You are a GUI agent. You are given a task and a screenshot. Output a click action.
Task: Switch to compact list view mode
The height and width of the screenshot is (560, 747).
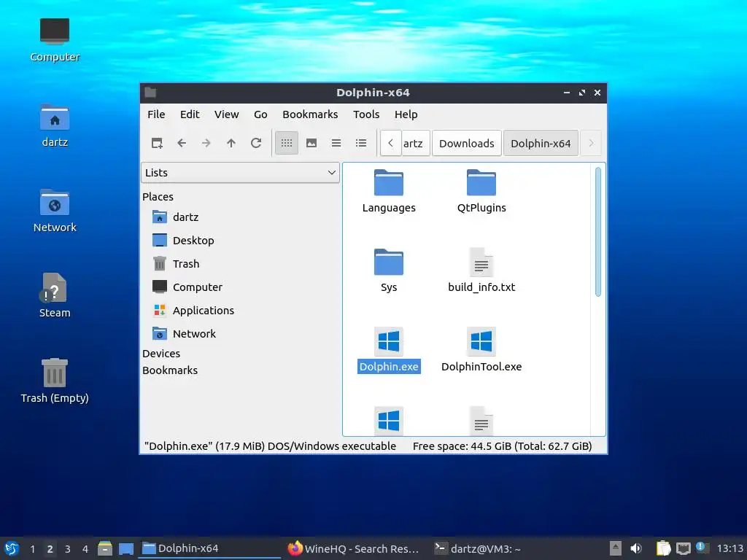[x=336, y=143]
